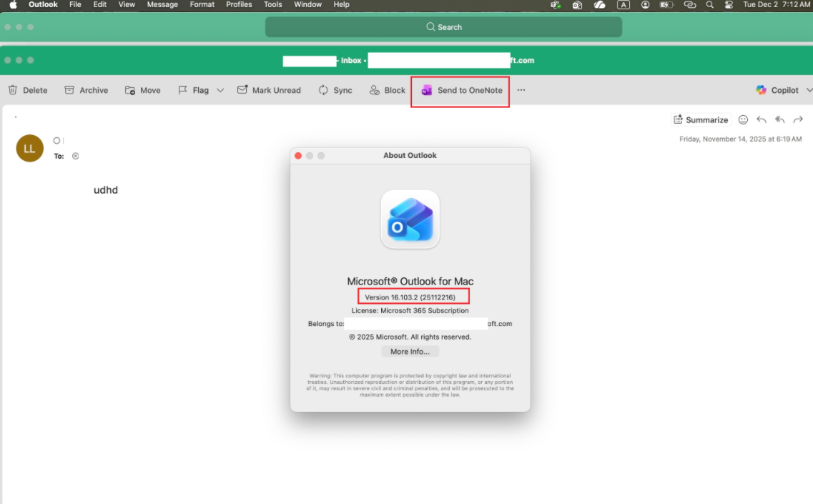Click the message date Friday, November 14, 2025

click(x=740, y=139)
